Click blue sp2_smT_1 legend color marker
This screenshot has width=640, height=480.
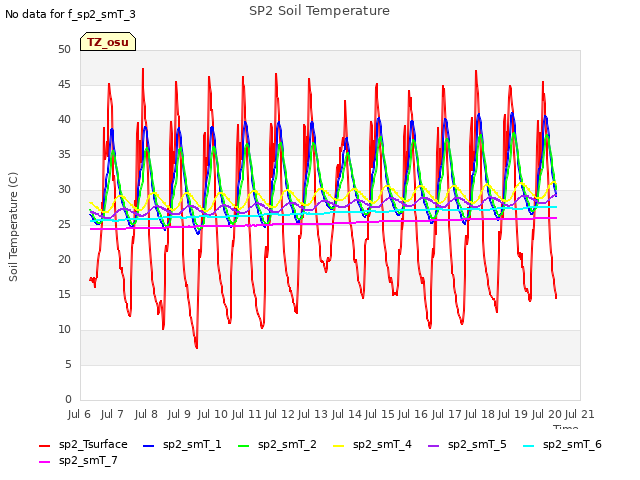coord(149,446)
